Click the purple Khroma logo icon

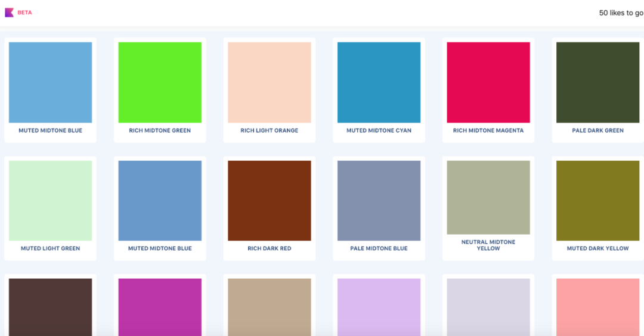coord(9,13)
